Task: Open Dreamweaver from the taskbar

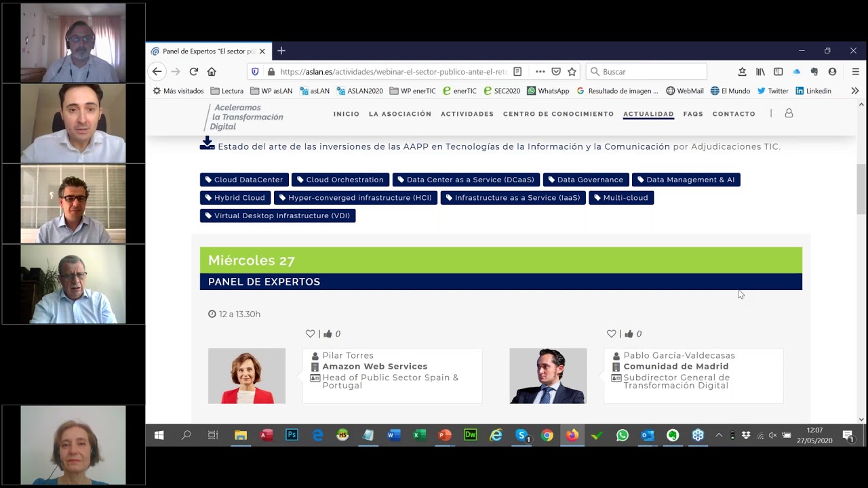Action: tap(470, 435)
